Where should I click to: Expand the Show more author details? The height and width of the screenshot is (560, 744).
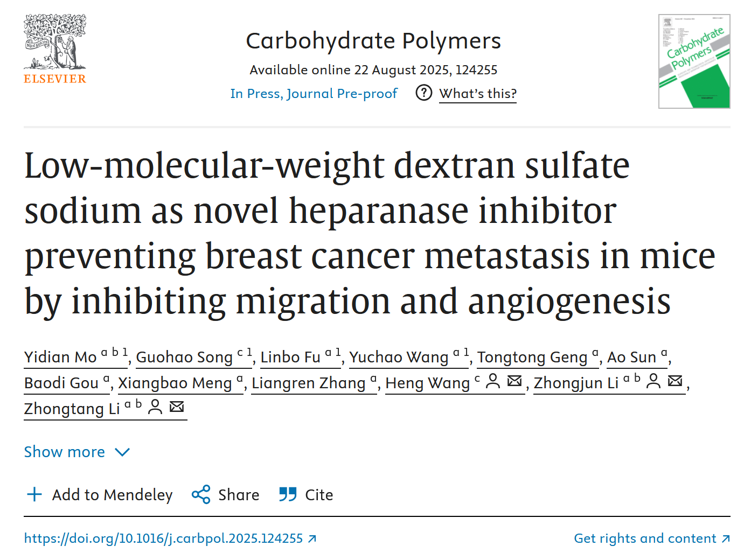pos(65,452)
